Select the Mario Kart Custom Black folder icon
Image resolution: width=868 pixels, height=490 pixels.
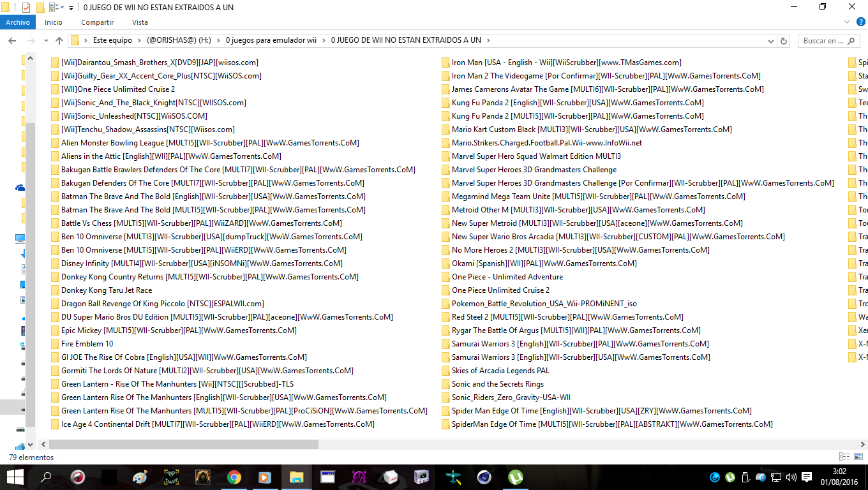click(x=445, y=130)
